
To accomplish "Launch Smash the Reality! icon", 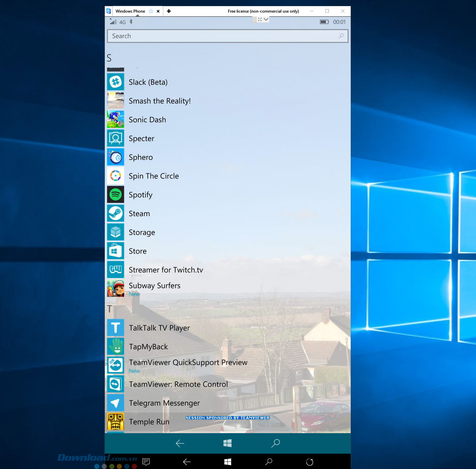I will click(115, 101).
